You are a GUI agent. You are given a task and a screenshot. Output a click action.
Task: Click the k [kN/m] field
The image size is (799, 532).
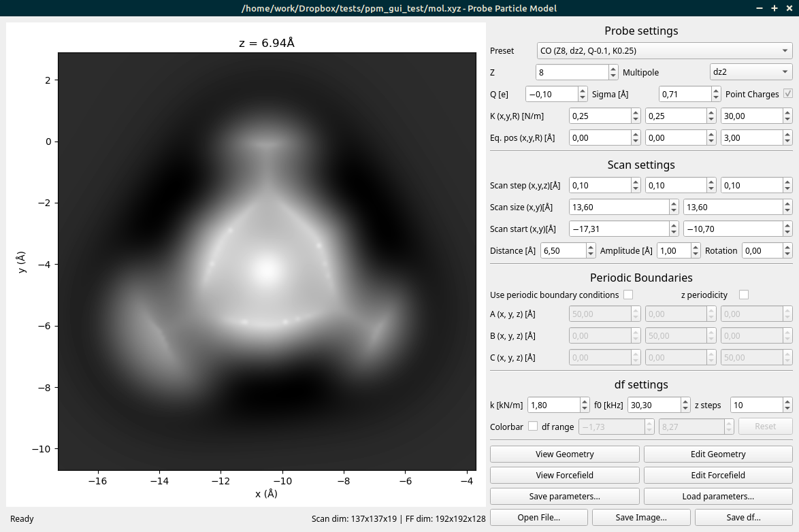[553, 405]
